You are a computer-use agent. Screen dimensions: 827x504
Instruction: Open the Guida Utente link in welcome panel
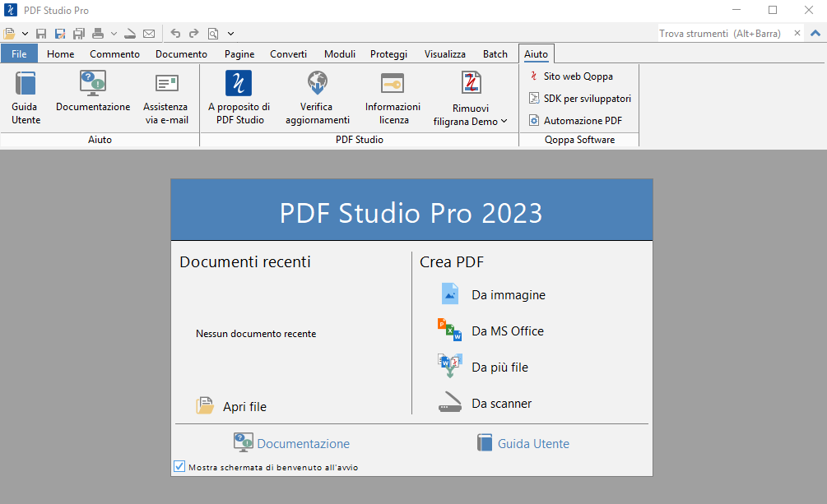coord(523,443)
